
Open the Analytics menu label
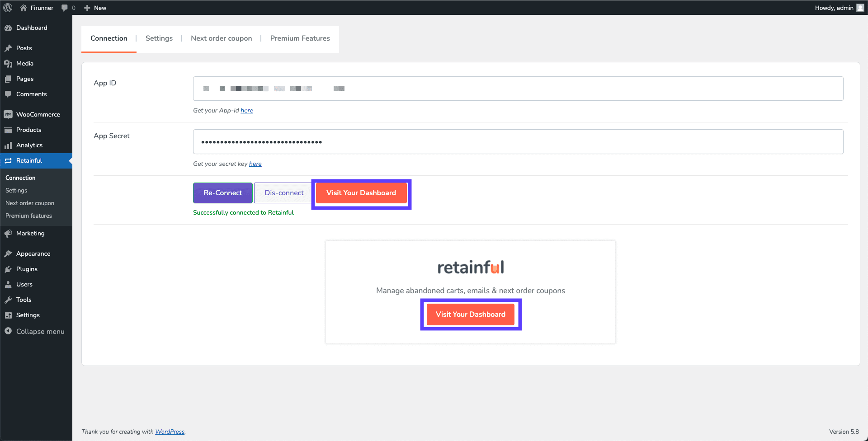(29, 145)
